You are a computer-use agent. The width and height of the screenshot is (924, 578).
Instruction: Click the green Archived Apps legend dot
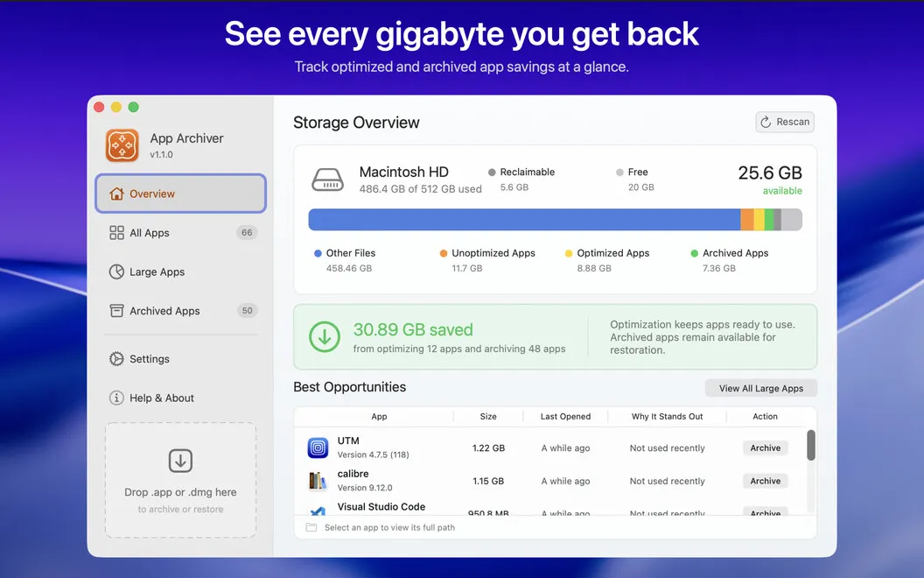(x=694, y=253)
